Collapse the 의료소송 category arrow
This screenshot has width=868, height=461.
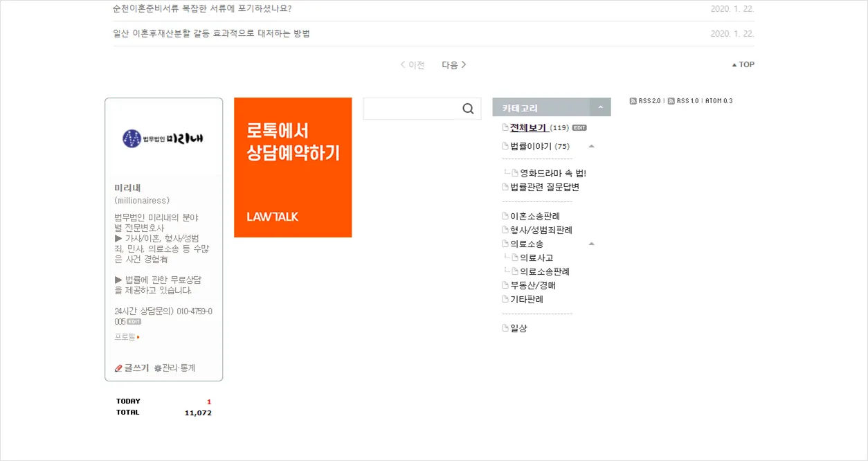pos(591,244)
